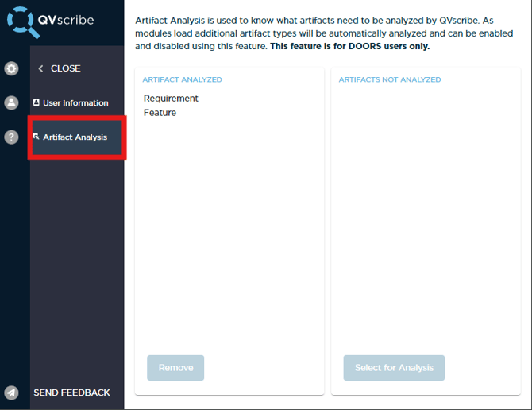The image size is (532, 410).
Task: Select the User Information menu label
Action: 75,103
